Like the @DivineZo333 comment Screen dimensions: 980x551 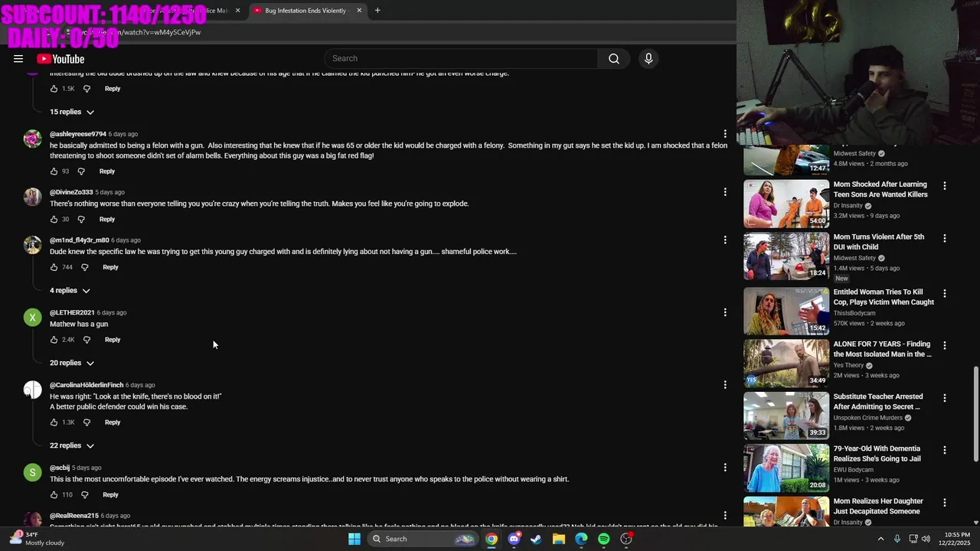54,220
